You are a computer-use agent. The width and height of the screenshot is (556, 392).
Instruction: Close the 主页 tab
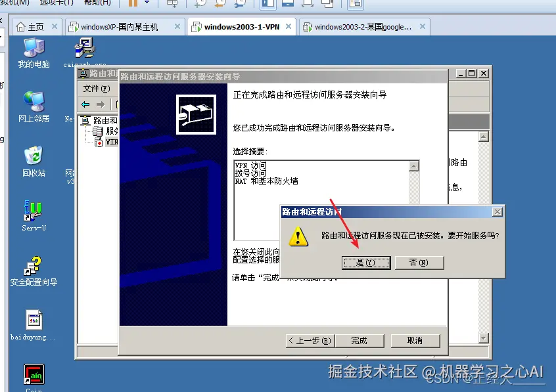coord(55,26)
